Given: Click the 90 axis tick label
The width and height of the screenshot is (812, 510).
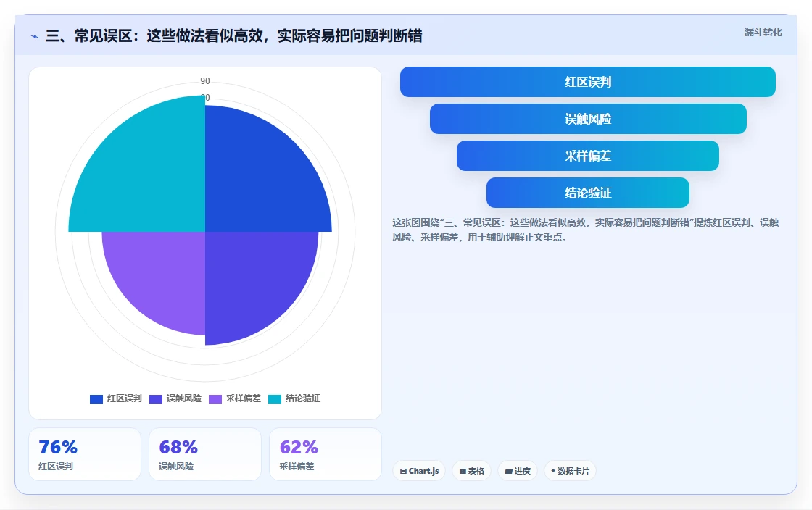Looking at the screenshot, I should coord(205,80).
